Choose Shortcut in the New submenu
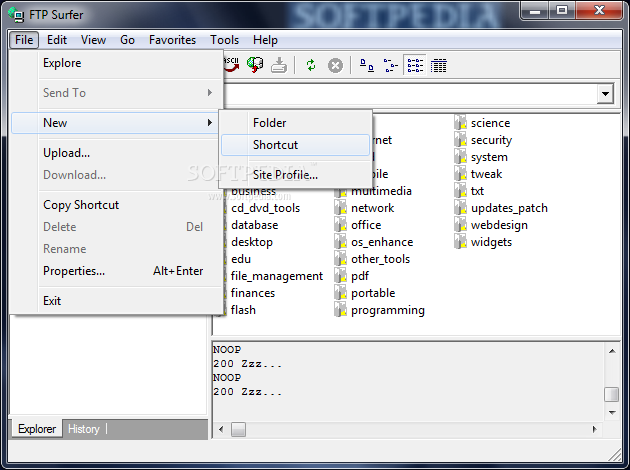Screen dimensions: 630x470 [295, 145]
